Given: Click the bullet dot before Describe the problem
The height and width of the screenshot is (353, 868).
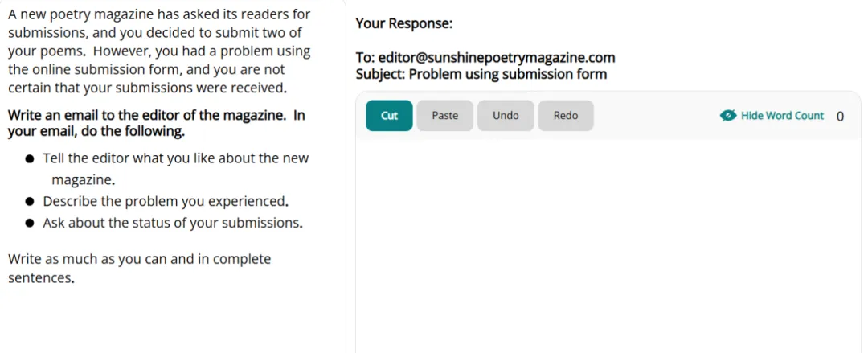Looking at the screenshot, I should (x=30, y=202).
